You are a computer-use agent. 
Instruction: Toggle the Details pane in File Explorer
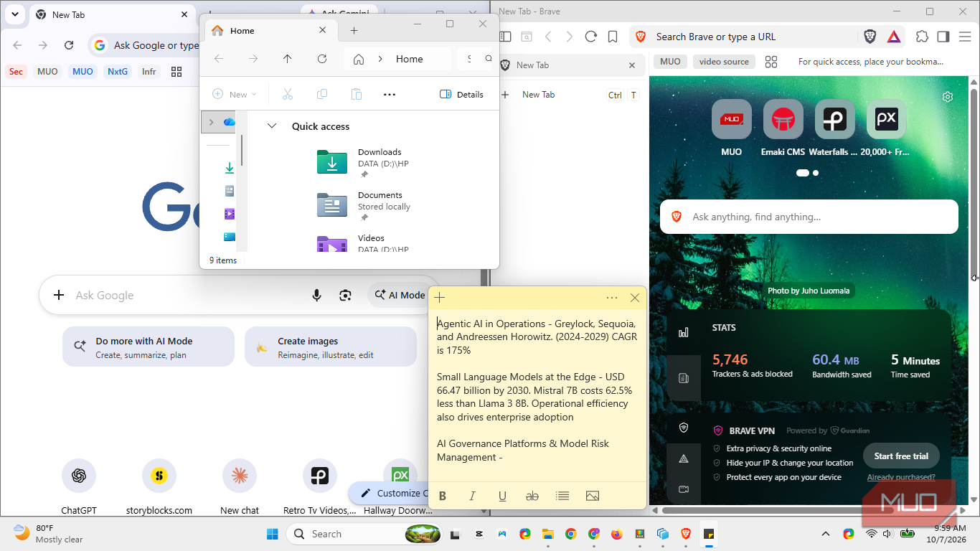point(461,94)
